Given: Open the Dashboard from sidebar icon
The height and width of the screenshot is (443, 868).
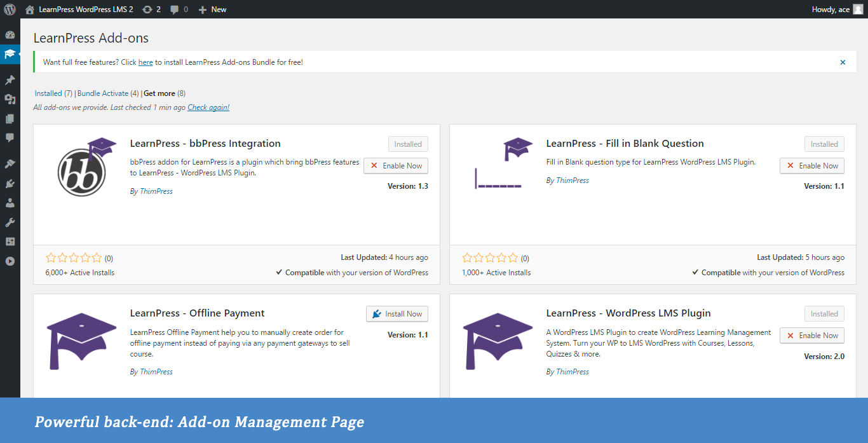Looking at the screenshot, I should pyautogui.click(x=10, y=36).
